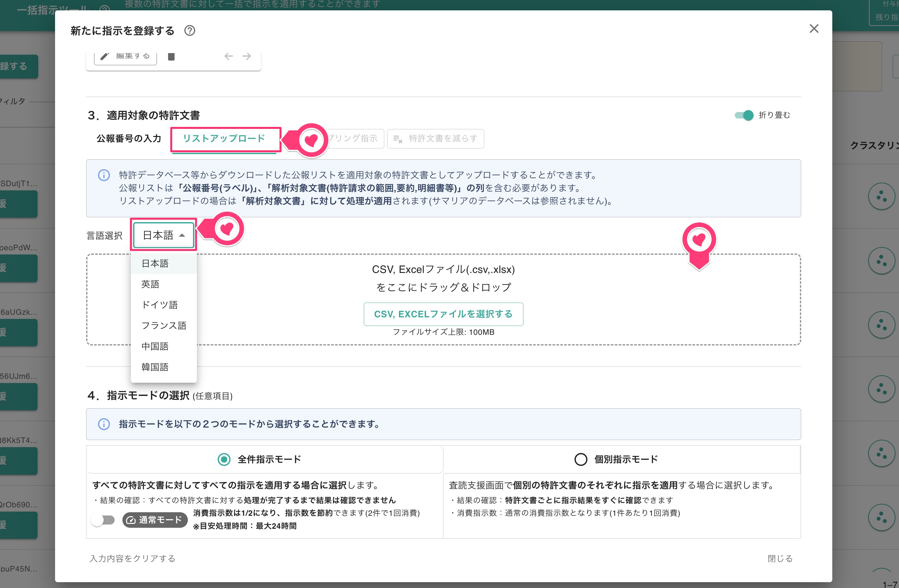Viewport: 899px width, 588px height.
Task: Click the info icon above the instruction mode options
Action: 104,424
